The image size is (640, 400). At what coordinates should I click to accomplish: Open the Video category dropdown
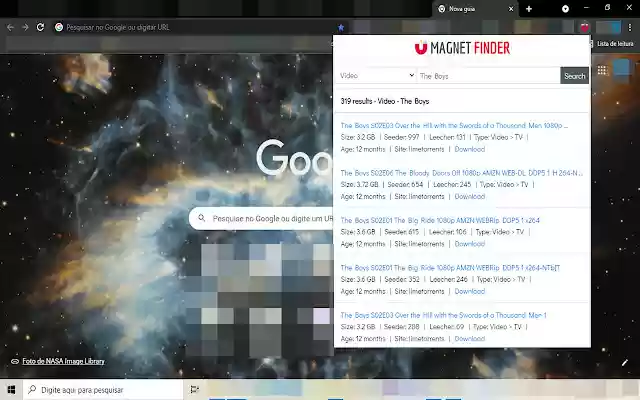pos(376,76)
